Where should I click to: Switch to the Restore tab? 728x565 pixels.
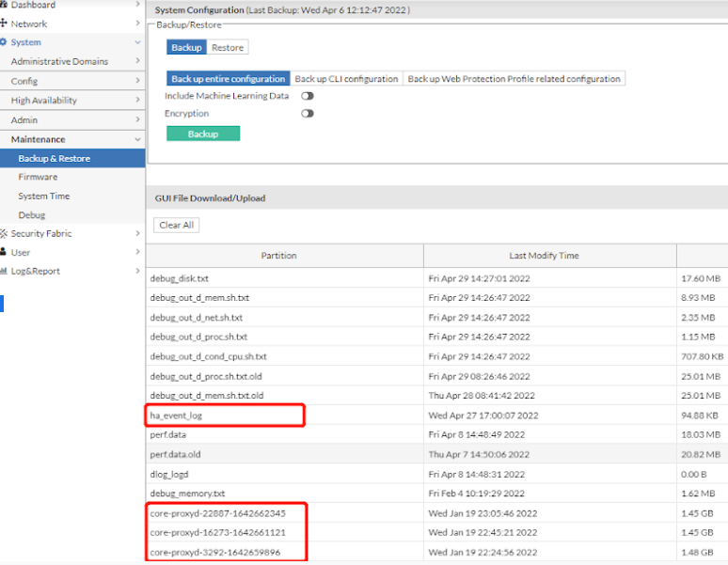pyautogui.click(x=228, y=47)
